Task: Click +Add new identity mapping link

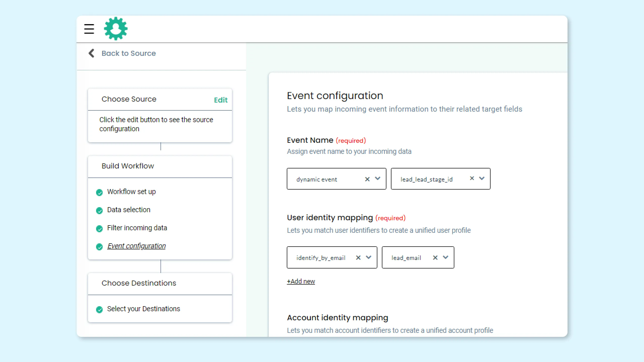Action: (x=301, y=281)
